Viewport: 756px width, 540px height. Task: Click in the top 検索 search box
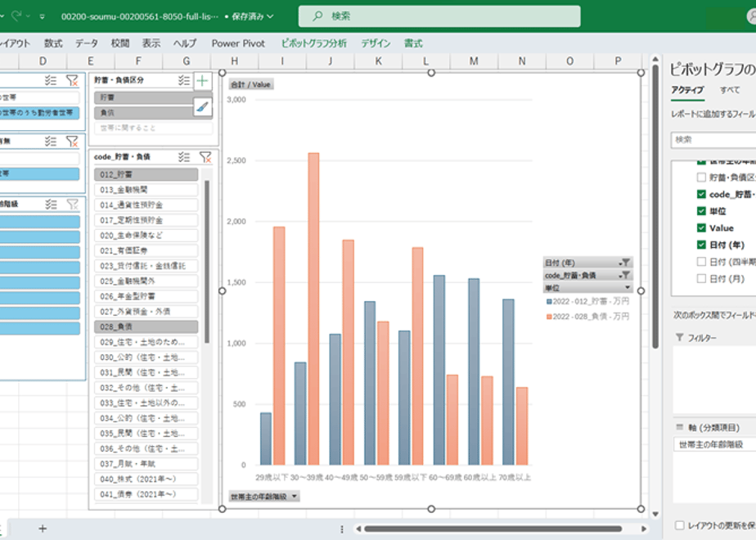(x=439, y=16)
